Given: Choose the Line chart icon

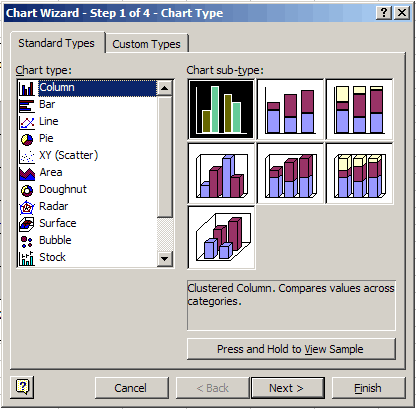Looking at the screenshot, I should (x=27, y=122).
